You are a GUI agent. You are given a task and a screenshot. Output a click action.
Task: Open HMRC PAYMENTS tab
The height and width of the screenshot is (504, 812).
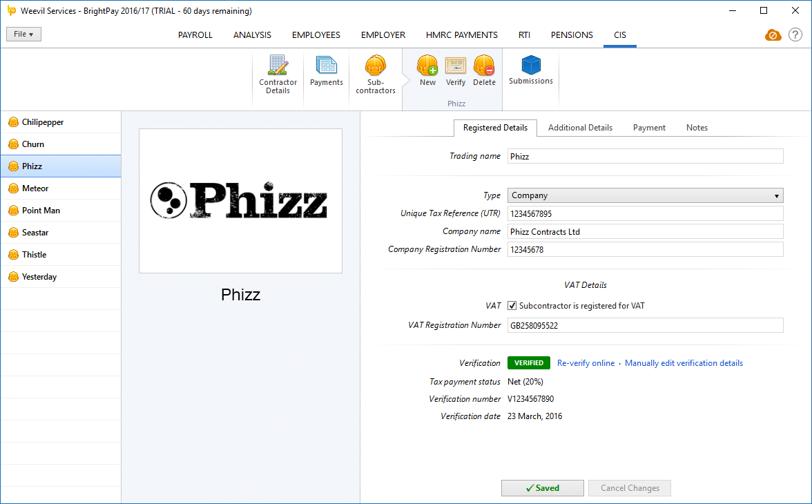click(462, 35)
